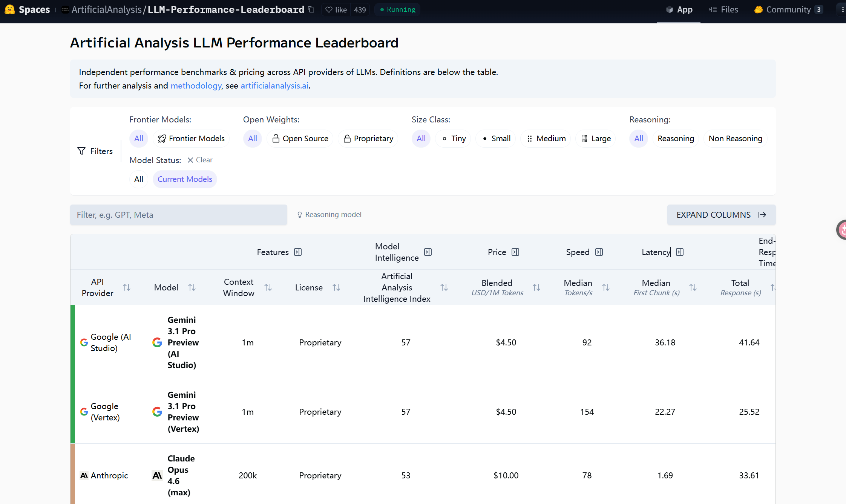Sort by Median First Chunk latency

pos(693,287)
